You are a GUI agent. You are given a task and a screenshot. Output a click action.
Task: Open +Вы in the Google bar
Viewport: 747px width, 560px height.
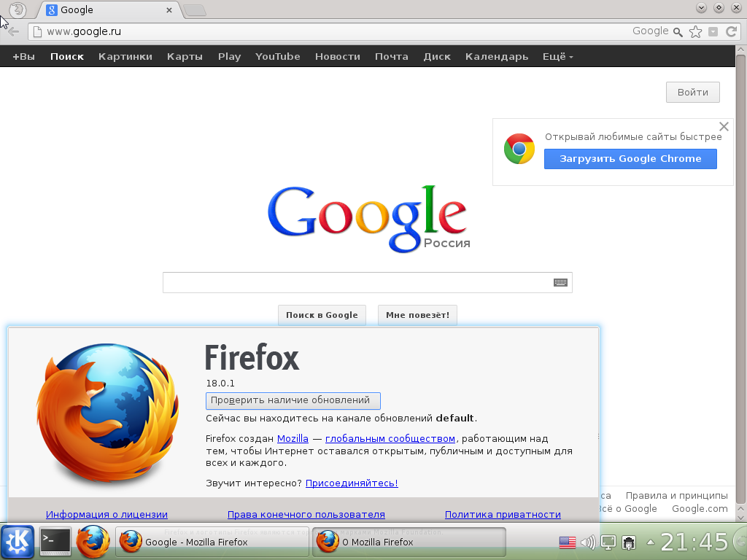click(24, 57)
